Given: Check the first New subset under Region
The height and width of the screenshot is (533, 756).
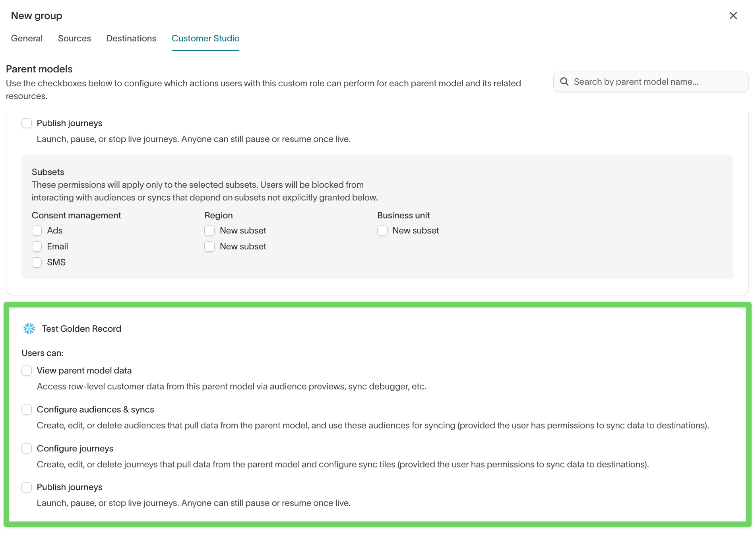Looking at the screenshot, I should 209,230.
